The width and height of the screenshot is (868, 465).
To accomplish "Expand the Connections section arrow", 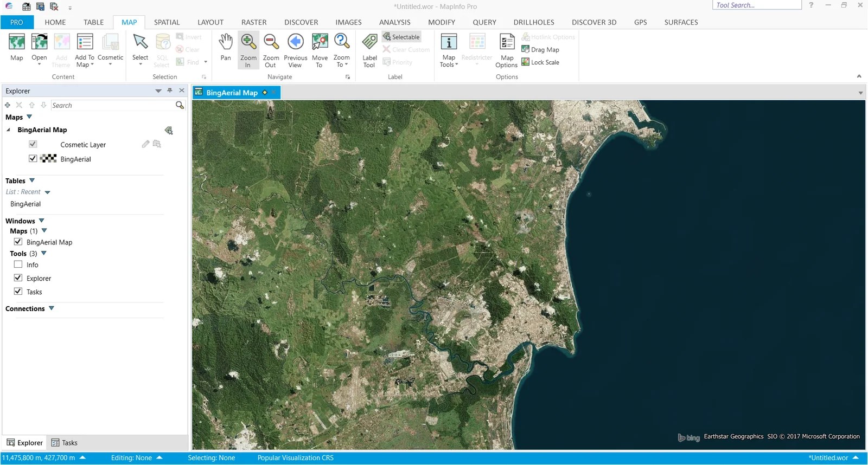I will click(x=52, y=308).
